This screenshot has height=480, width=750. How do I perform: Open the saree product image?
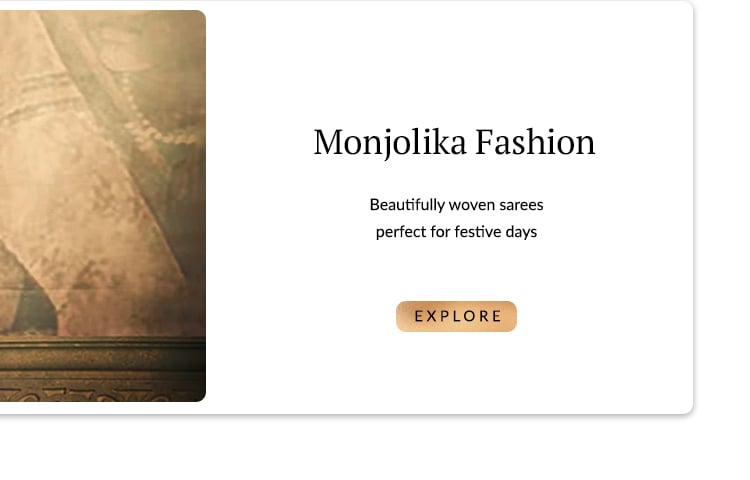(103, 206)
